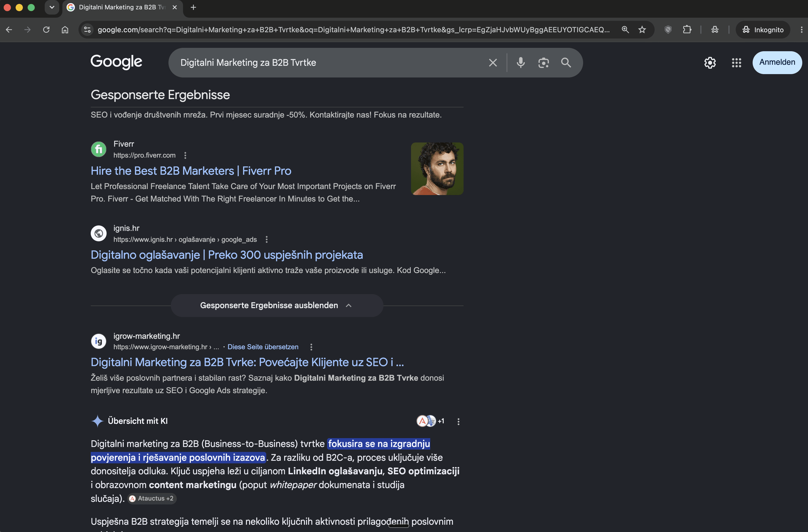Viewport: 808px width, 532px height.
Task: Open more options for igrow-marketing result
Action: click(x=311, y=347)
